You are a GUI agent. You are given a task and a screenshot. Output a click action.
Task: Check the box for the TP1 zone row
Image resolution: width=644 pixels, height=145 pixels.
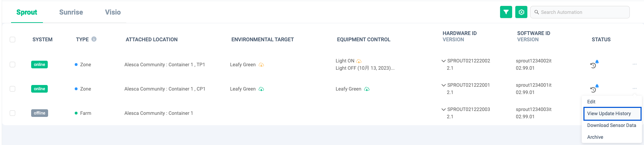click(12, 65)
